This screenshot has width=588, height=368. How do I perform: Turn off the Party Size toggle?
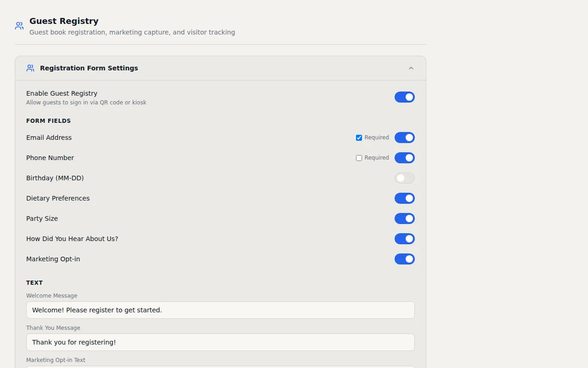[404, 218]
